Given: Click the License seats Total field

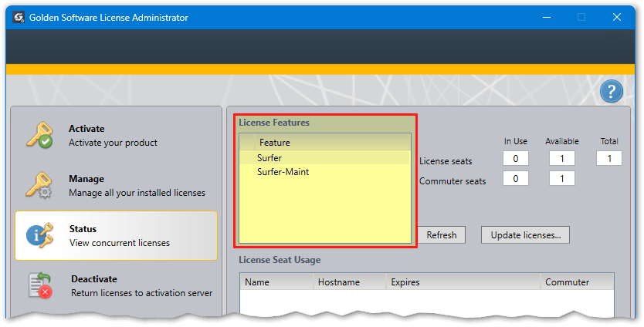Looking at the screenshot, I should click(609, 158).
